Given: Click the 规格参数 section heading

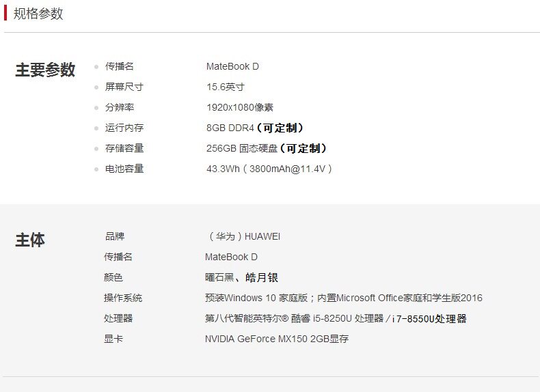Looking at the screenshot, I should pos(38,14).
